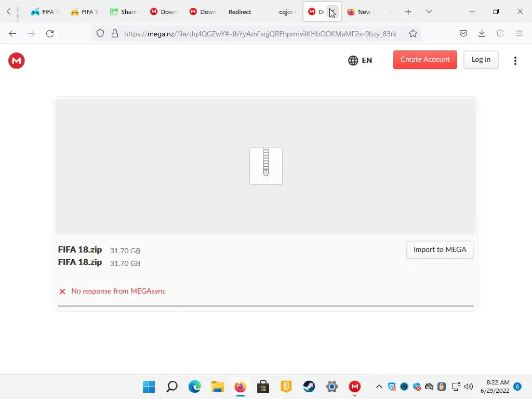Open File Explorer from the taskbar
Screen dimensions: 532x399
click(218, 387)
